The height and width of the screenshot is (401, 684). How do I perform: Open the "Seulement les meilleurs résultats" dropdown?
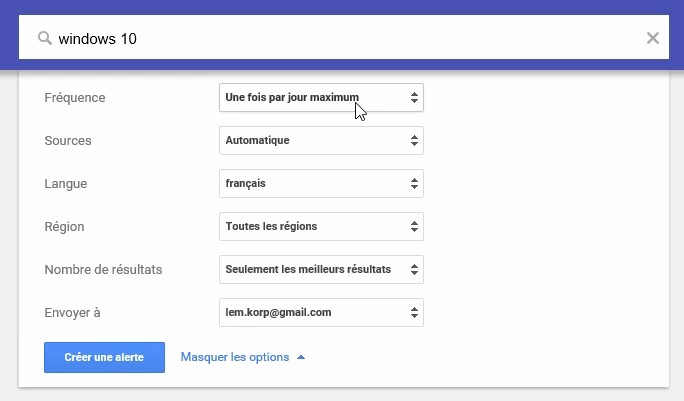[310, 270]
